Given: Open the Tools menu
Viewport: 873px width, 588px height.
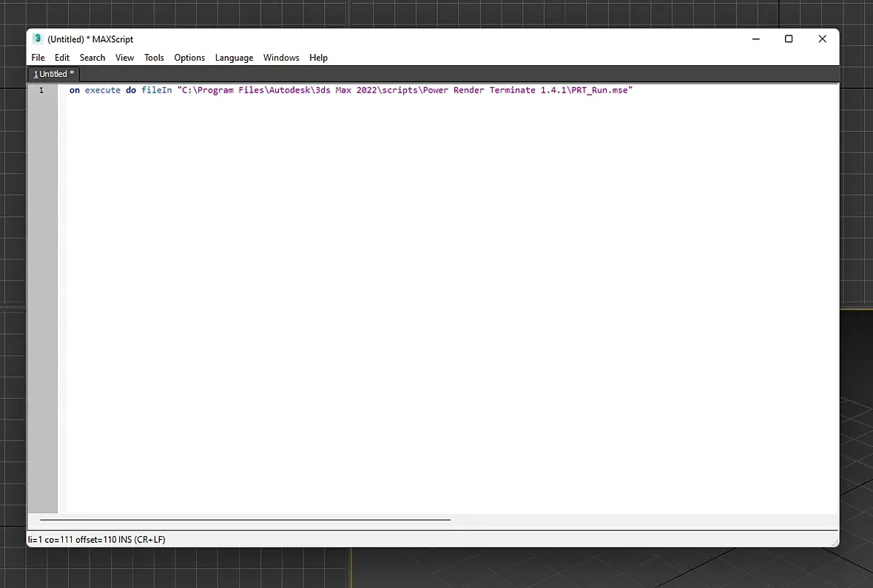Looking at the screenshot, I should [154, 58].
